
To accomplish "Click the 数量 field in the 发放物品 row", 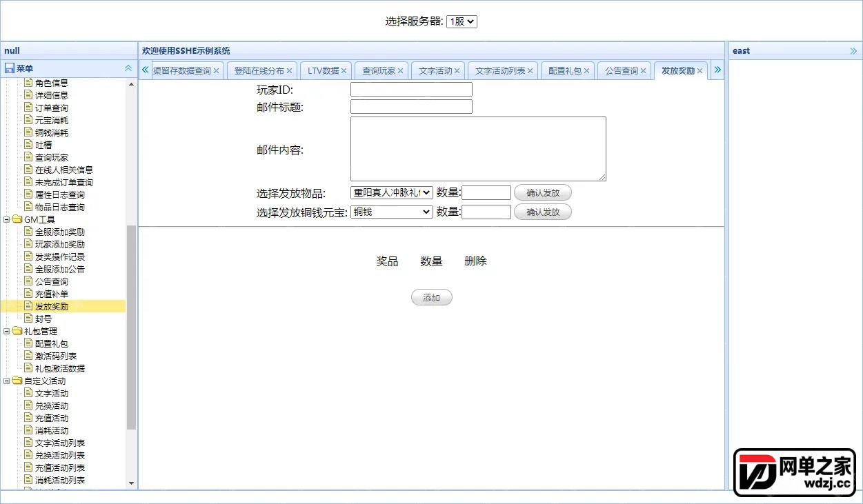I will (x=486, y=193).
